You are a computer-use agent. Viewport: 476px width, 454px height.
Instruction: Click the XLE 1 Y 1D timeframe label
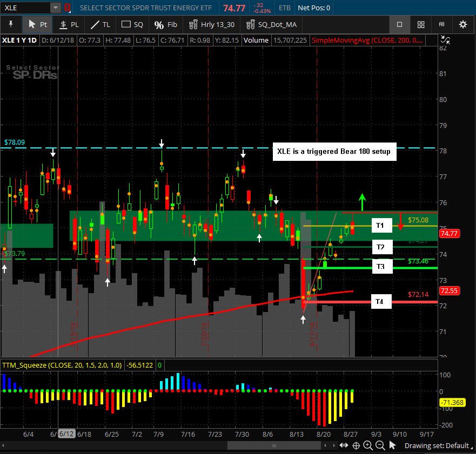19,40
